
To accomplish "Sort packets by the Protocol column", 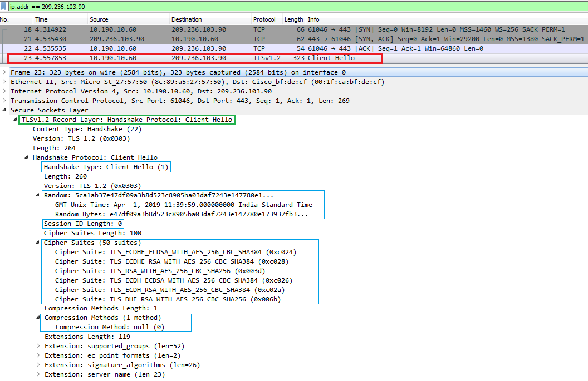I will pyautogui.click(x=264, y=19).
